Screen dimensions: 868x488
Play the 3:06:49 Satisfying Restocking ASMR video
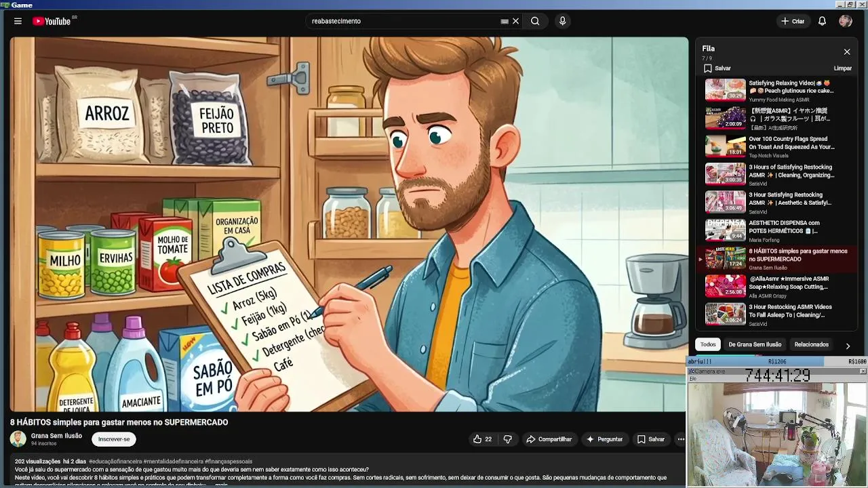[x=776, y=202]
